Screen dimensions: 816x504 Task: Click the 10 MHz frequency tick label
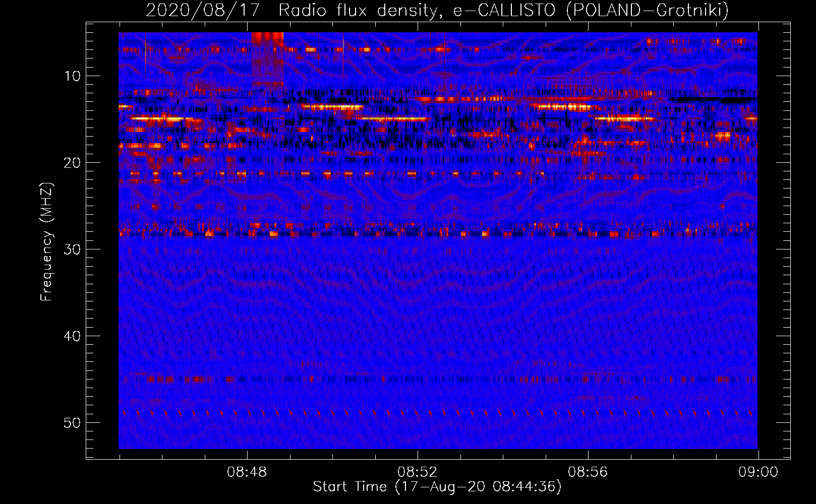coord(73,76)
